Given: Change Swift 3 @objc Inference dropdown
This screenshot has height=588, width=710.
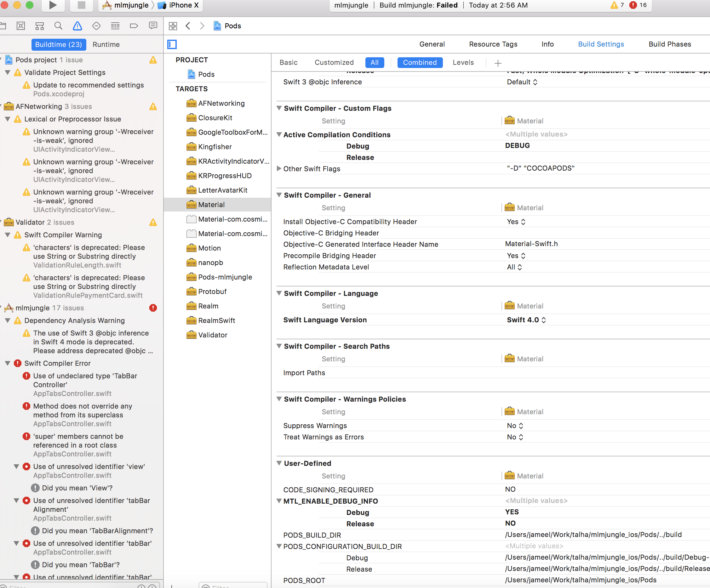Looking at the screenshot, I should tap(522, 82).
